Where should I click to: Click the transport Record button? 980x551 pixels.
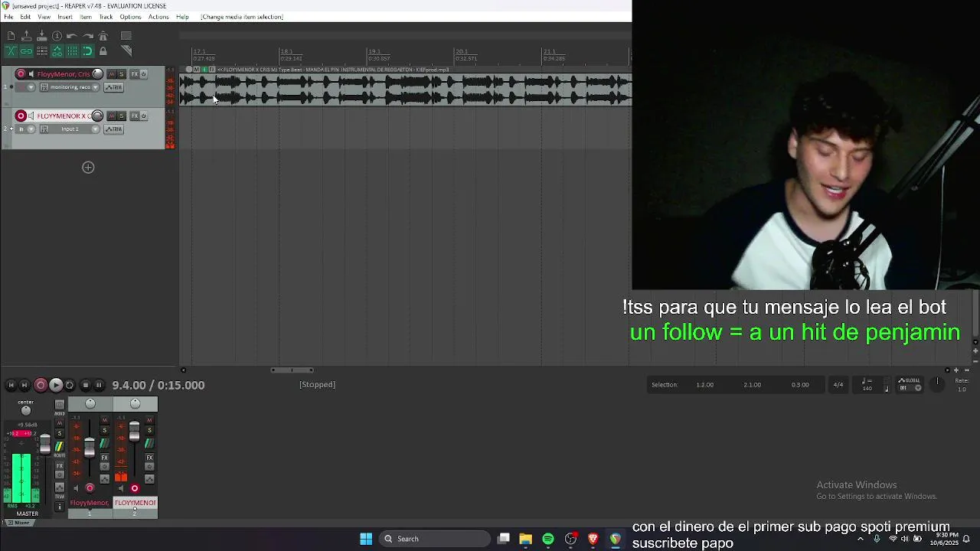(41, 385)
